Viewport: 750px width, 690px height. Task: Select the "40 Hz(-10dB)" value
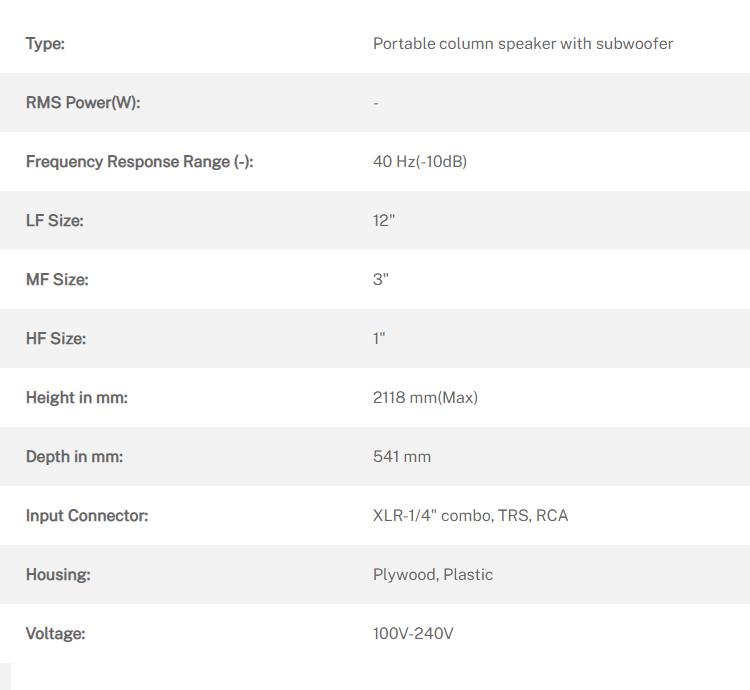pyautogui.click(x=420, y=162)
